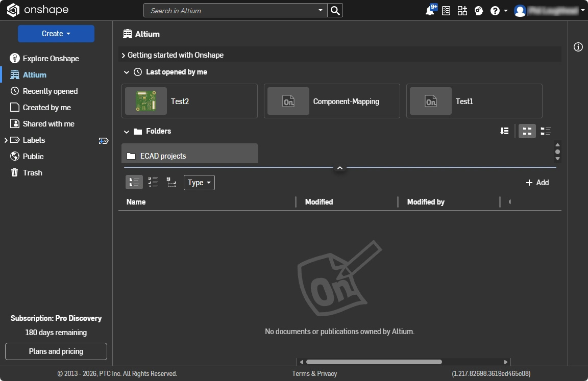
Task: Sort by the Modified by column header
Action: coord(426,202)
